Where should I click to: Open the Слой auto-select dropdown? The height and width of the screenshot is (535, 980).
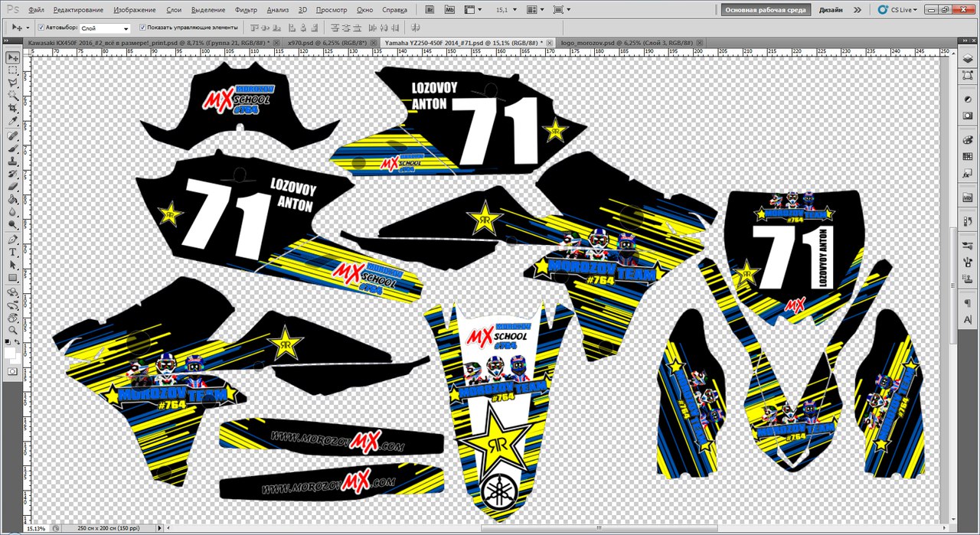click(105, 28)
